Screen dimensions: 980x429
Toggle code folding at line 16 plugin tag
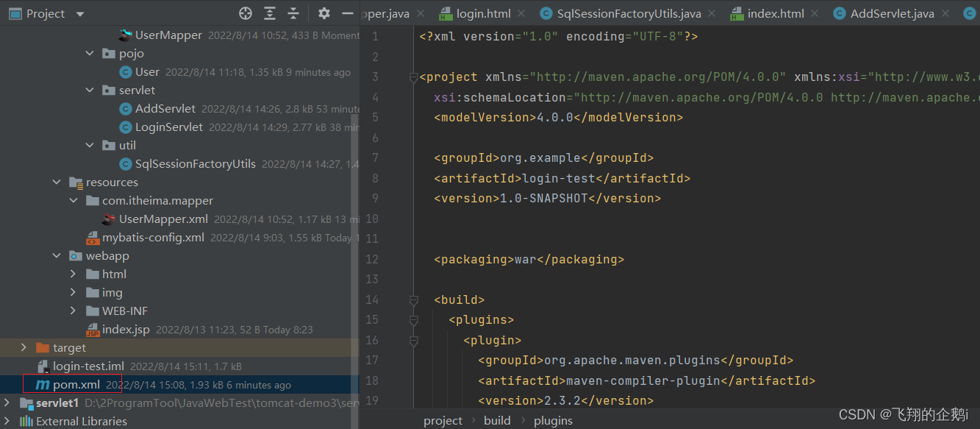414,340
